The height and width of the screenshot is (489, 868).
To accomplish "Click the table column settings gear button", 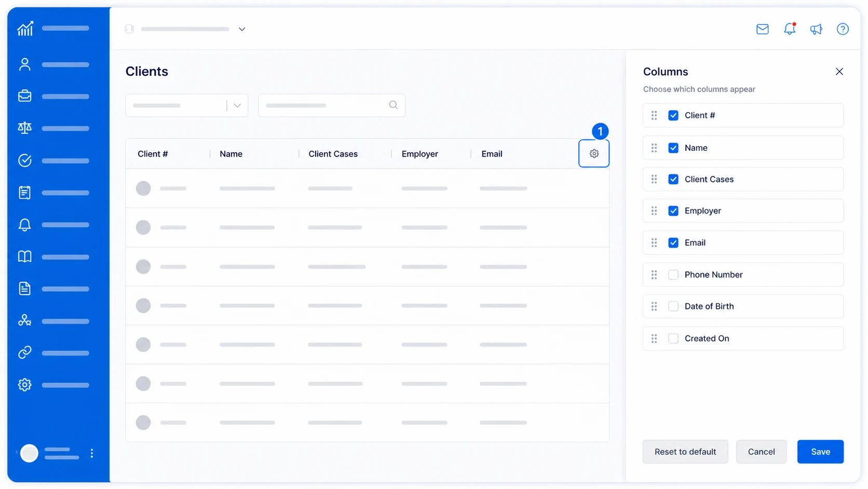I will 594,153.
